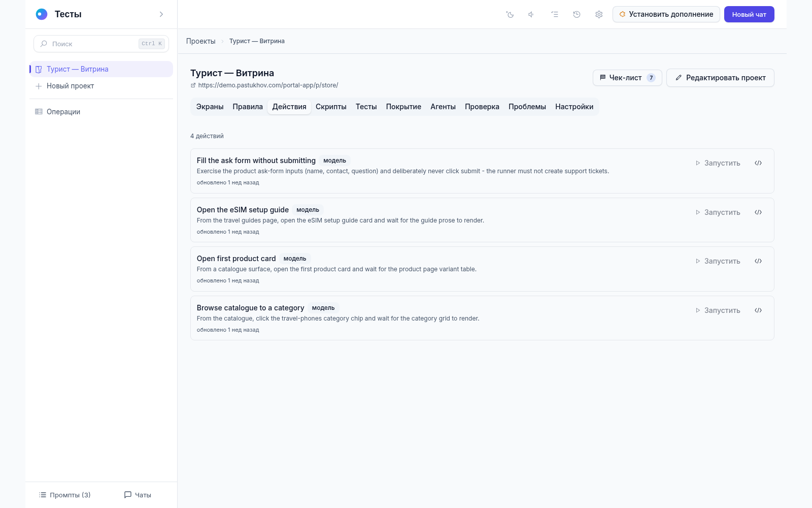Run Fill the ask form action

pos(718,163)
